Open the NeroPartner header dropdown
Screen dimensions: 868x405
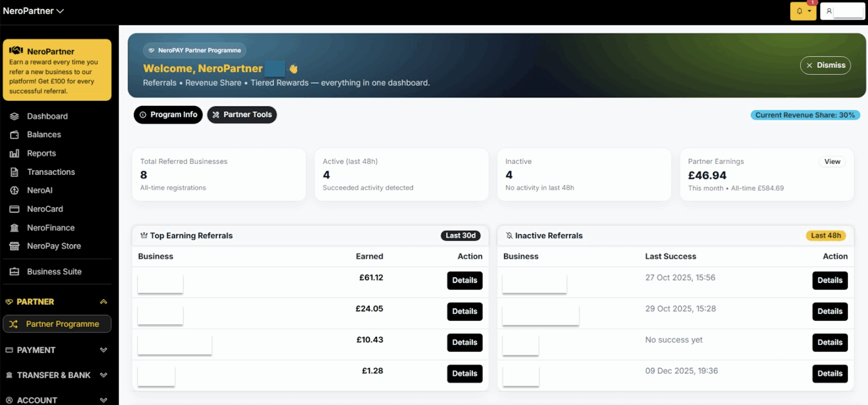(33, 11)
